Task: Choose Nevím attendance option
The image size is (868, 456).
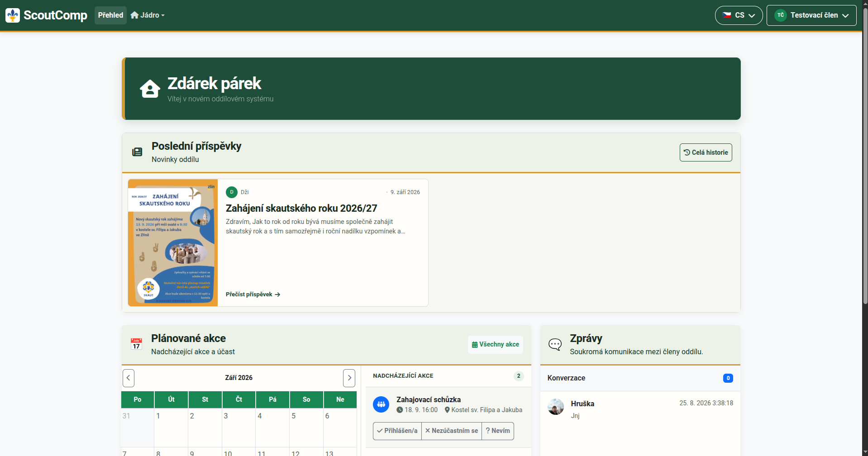Action: pyautogui.click(x=498, y=431)
